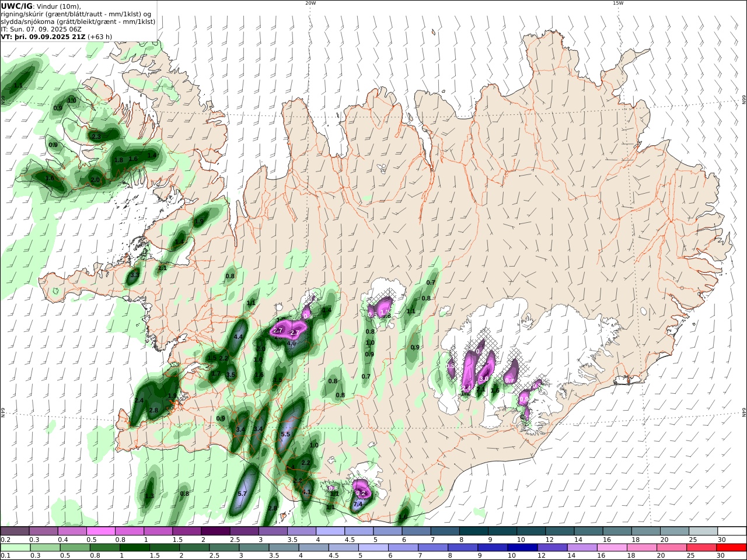The height and width of the screenshot is (560, 747).
Task: Click the 1.9 value north of Snæfellsnes
Action: pyautogui.click(x=200, y=222)
